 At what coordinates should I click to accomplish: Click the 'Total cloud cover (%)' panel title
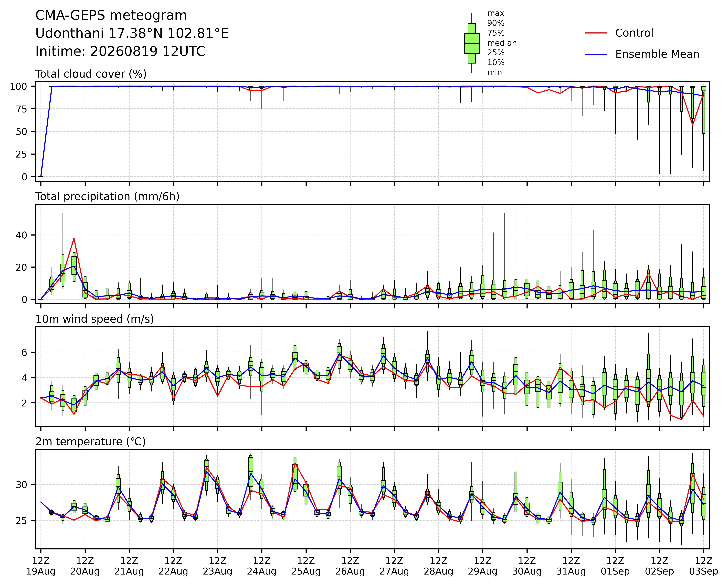(x=91, y=74)
